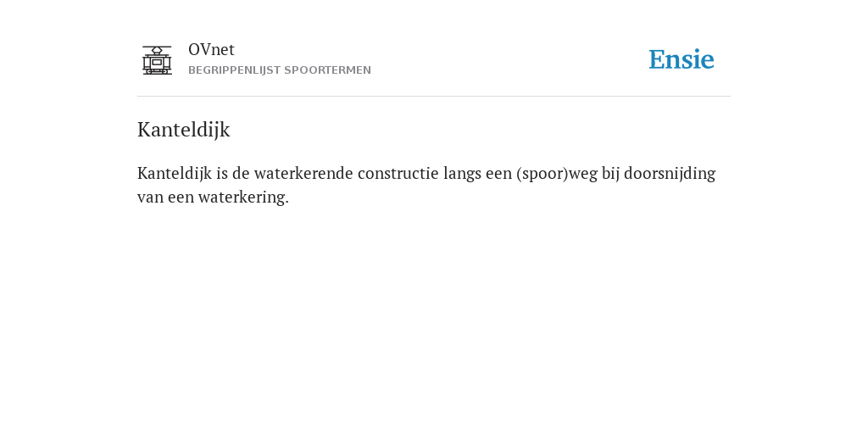Screen dimensions: 868x434
Task: Click the OVnet source name
Action: 211,50
